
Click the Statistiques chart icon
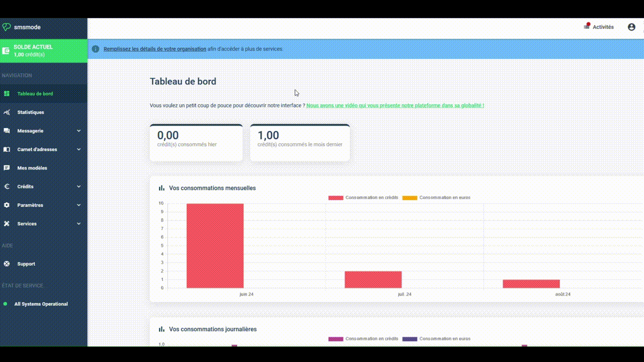click(7, 113)
